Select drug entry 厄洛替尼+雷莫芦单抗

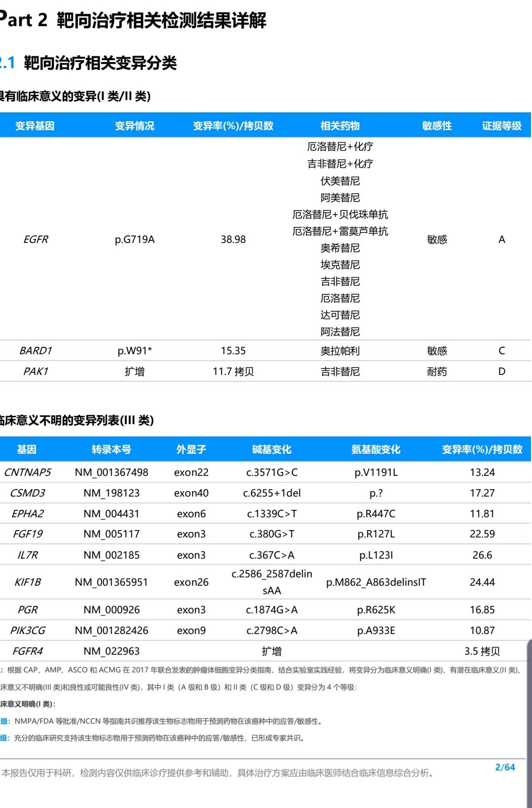click(x=340, y=231)
